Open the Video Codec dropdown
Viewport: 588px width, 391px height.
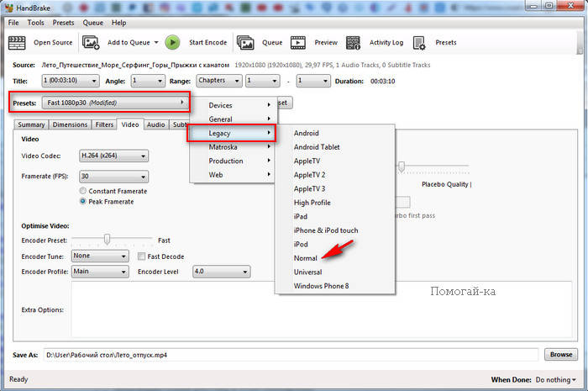(113, 156)
